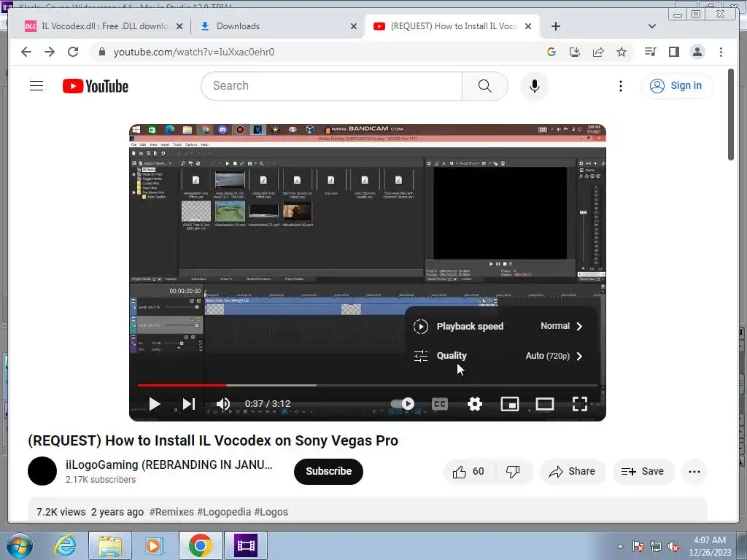The image size is (747, 560).
Task: Subscribe to iiLogoGaming channel
Action: click(x=328, y=472)
